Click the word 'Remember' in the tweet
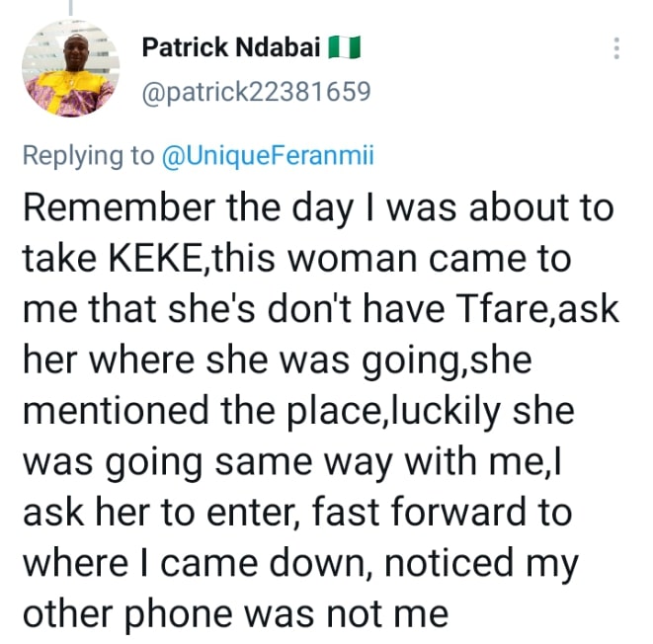653x644 pixels. (x=120, y=207)
